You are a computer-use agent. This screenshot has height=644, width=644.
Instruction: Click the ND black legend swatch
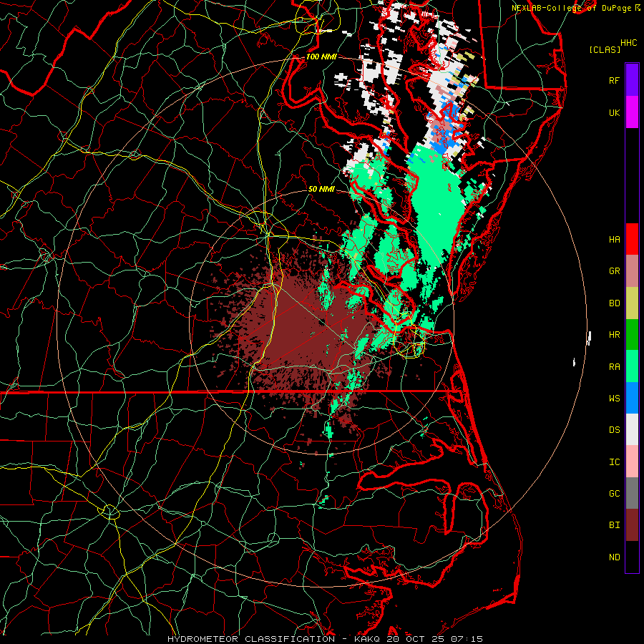click(632, 557)
